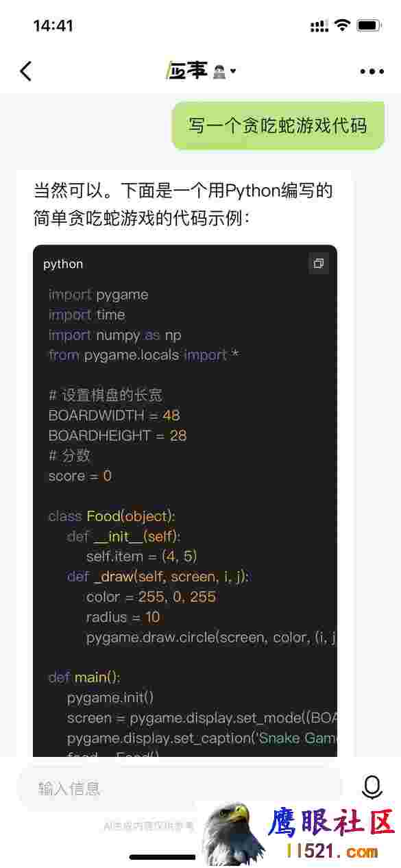Expand the dropdown arrow next to the avatar
Screen dimensions: 401x868
pyautogui.click(x=233, y=71)
